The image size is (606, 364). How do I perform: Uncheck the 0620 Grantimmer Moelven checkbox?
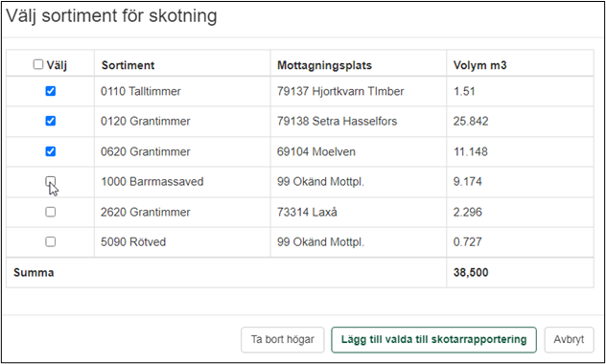[x=51, y=151]
